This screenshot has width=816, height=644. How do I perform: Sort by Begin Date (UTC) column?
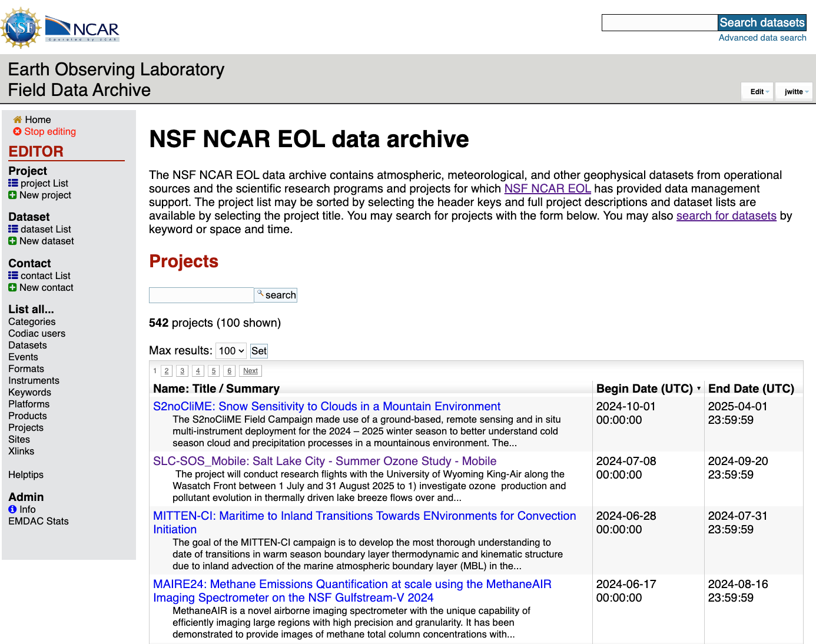pyautogui.click(x=645, y=389)
